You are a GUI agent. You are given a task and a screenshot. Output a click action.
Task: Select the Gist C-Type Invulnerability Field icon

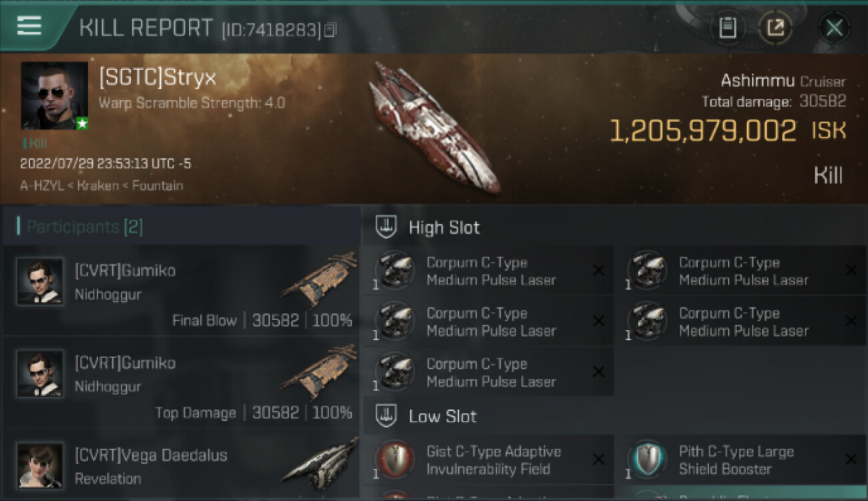tap(394, 460)
